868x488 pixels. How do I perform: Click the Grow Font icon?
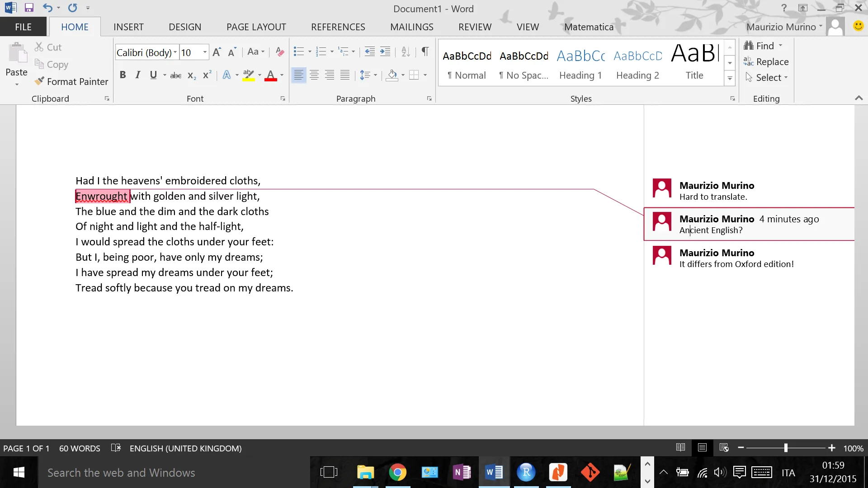(x=217, y=52)
